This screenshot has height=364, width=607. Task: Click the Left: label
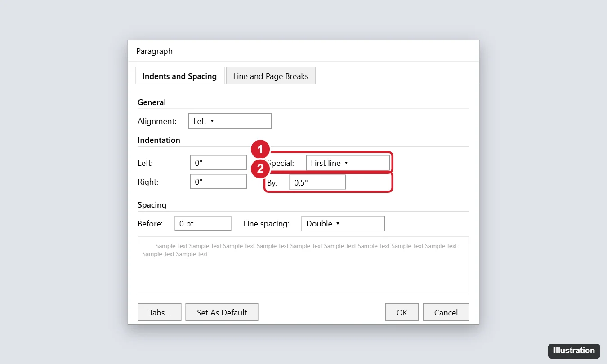pos(145,163)
